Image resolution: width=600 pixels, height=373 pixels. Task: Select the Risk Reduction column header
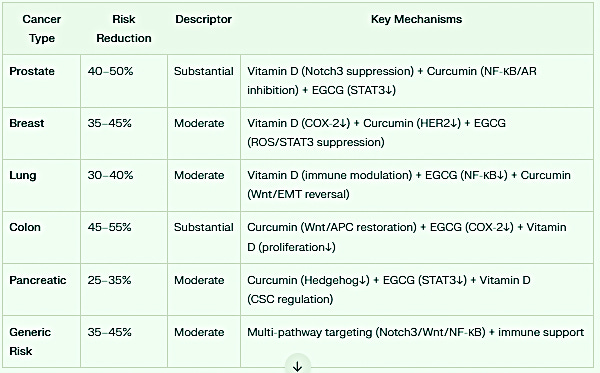coord(124,29)
